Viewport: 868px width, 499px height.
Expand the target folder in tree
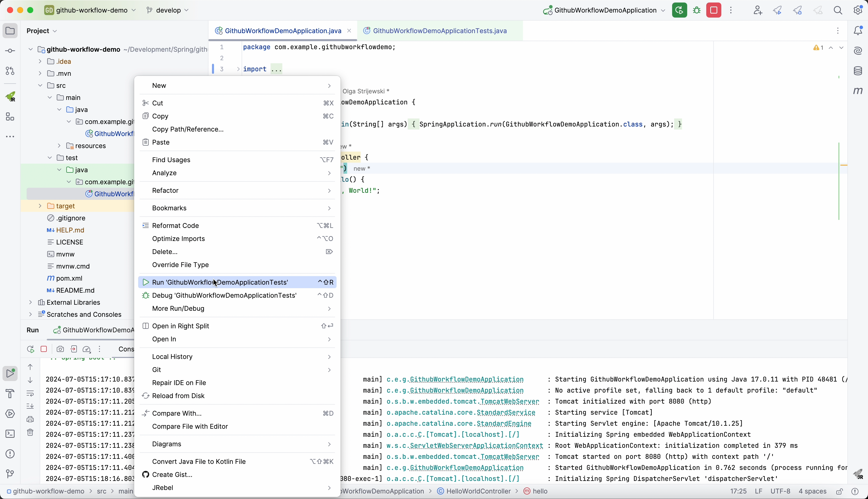(x=40, y=206)
